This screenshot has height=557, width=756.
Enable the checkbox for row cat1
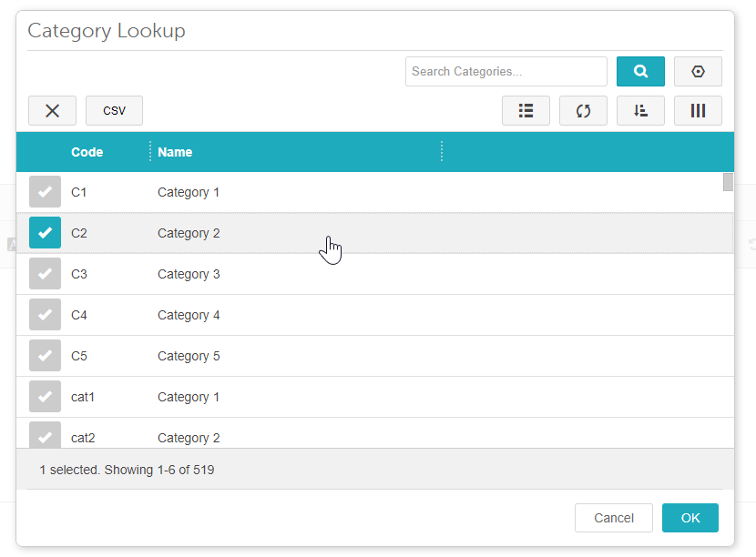click(45, 397)
